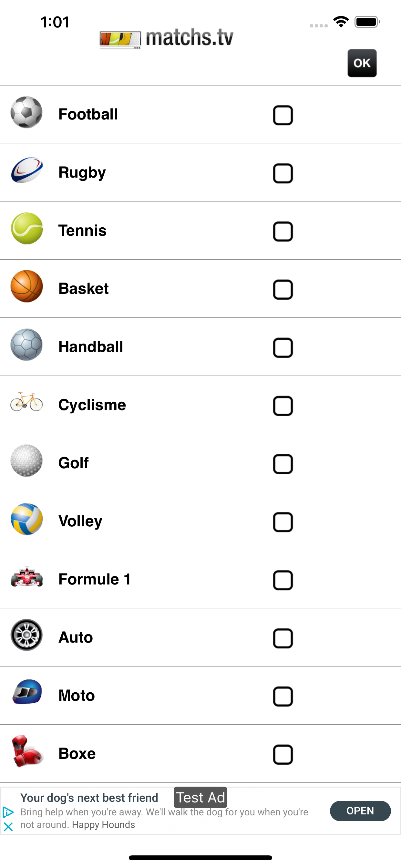Select the Auto checkbox
The height and width of the screenshot is (868, 401).
[x=283, y=638]
